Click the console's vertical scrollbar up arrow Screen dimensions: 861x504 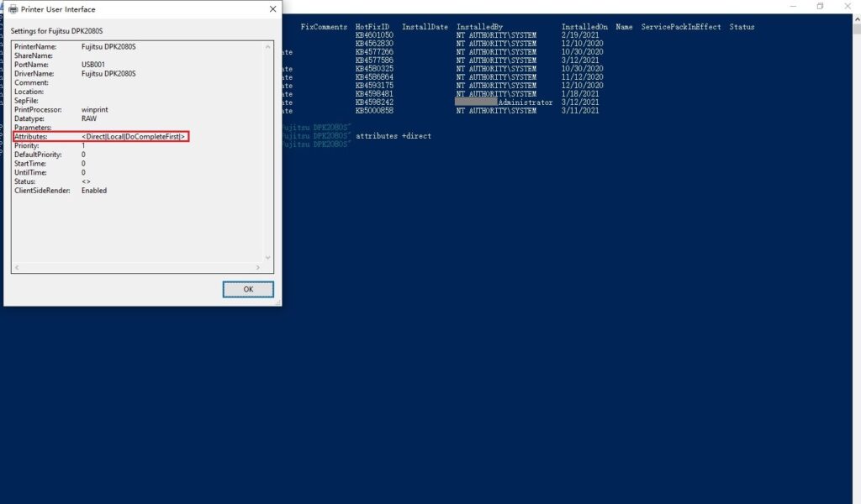coord(857,18)
